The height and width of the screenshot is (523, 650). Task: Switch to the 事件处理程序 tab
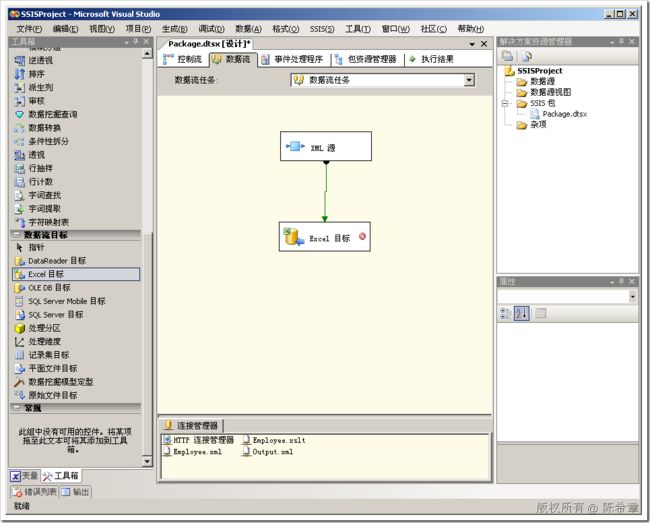click(x=293, y=59)
